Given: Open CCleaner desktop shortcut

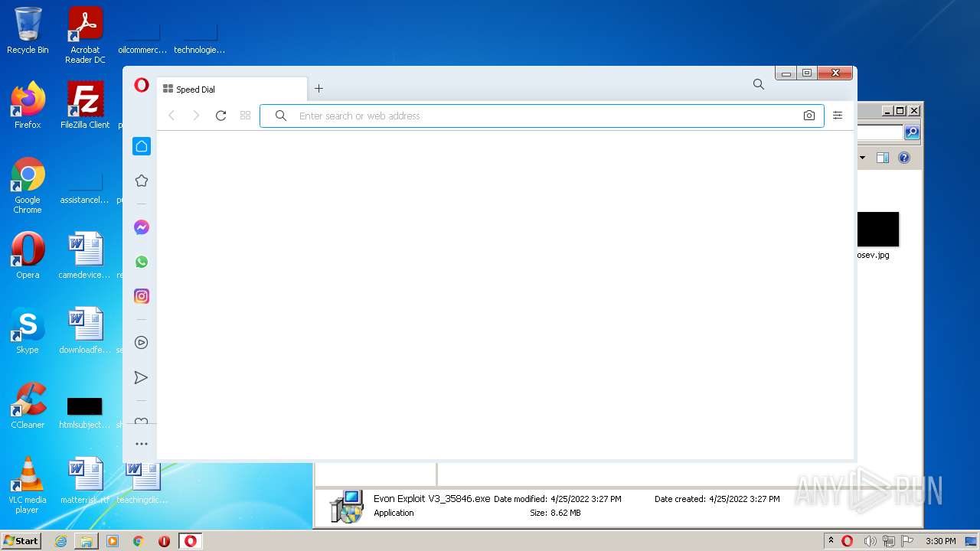Looking at the screenshot, I should point(28,406).
